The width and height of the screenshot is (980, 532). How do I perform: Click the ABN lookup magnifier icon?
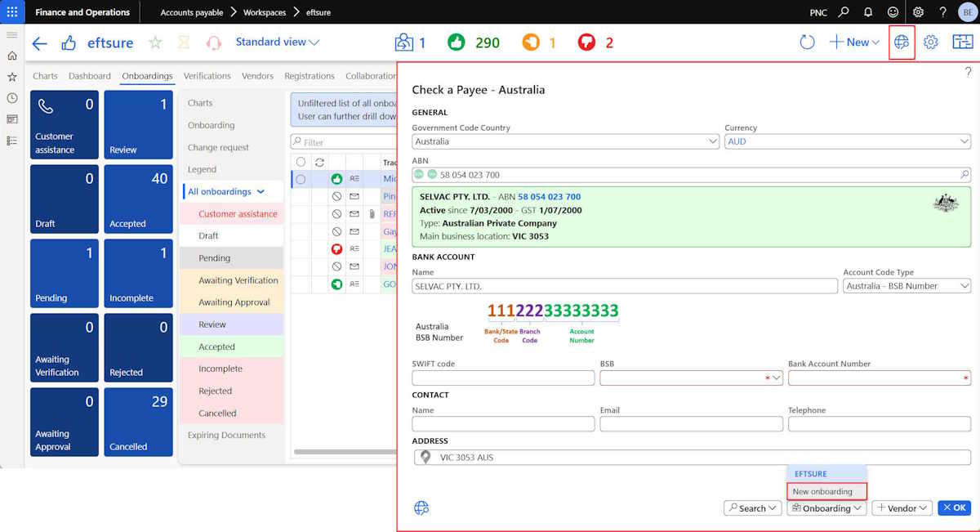[x=964, y=175]
